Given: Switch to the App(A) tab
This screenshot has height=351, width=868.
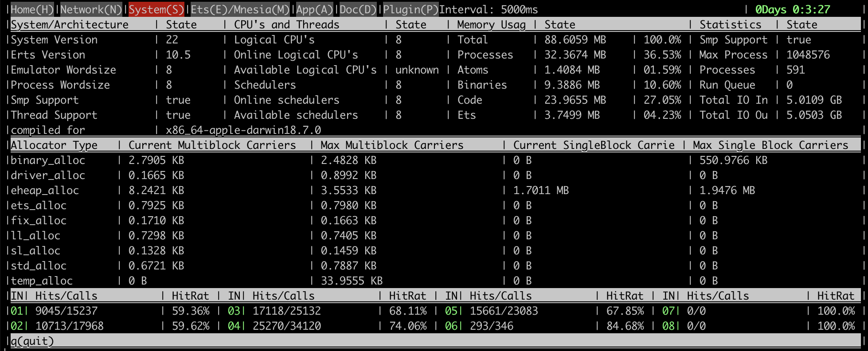Looking at the screenshot, I should tap(314, 9).
